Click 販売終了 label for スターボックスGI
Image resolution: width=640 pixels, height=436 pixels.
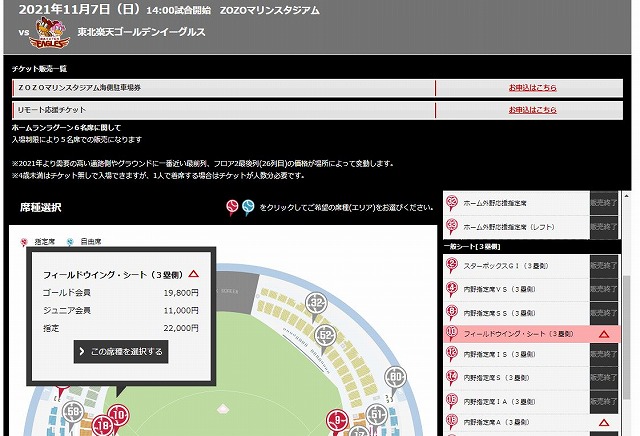pyautogui.click(x=604, y=266)
